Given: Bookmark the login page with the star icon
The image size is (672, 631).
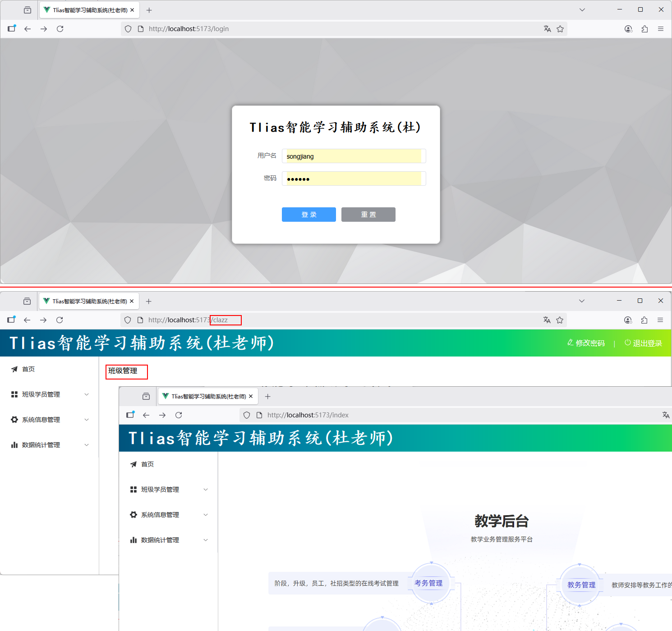Looking at the screenshot, I should pyautogui.click(x=560, y=29).
